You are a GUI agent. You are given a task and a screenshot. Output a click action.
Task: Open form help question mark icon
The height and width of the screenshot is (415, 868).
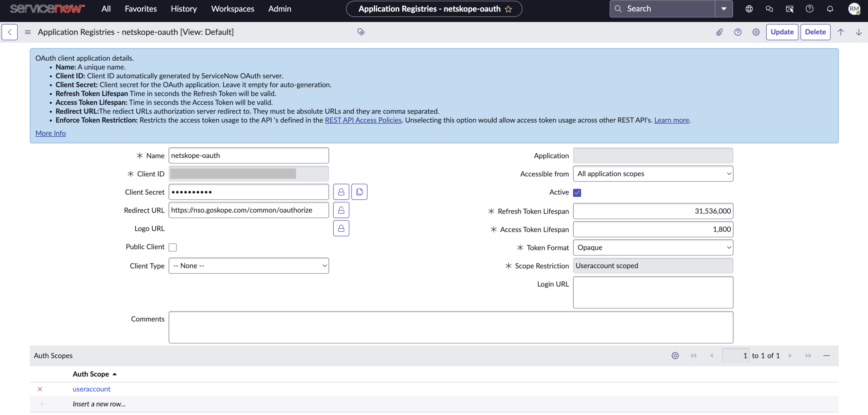(738, 32)
